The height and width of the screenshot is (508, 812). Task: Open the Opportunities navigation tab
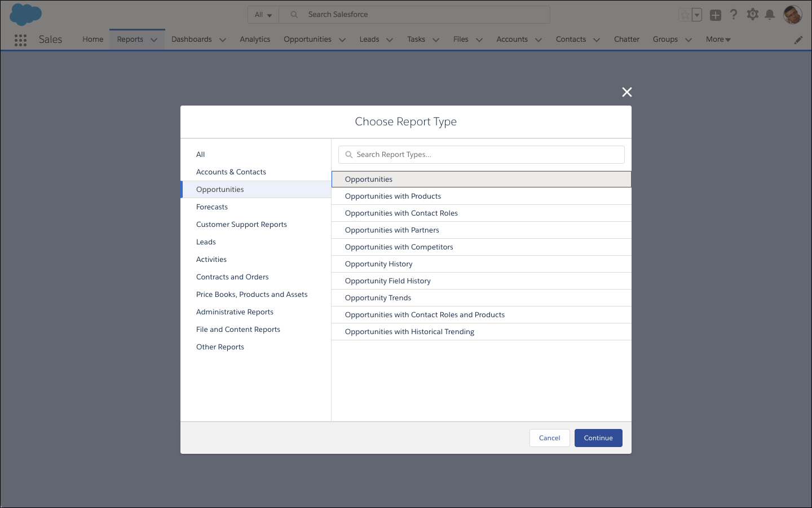(x=307, y=40)
